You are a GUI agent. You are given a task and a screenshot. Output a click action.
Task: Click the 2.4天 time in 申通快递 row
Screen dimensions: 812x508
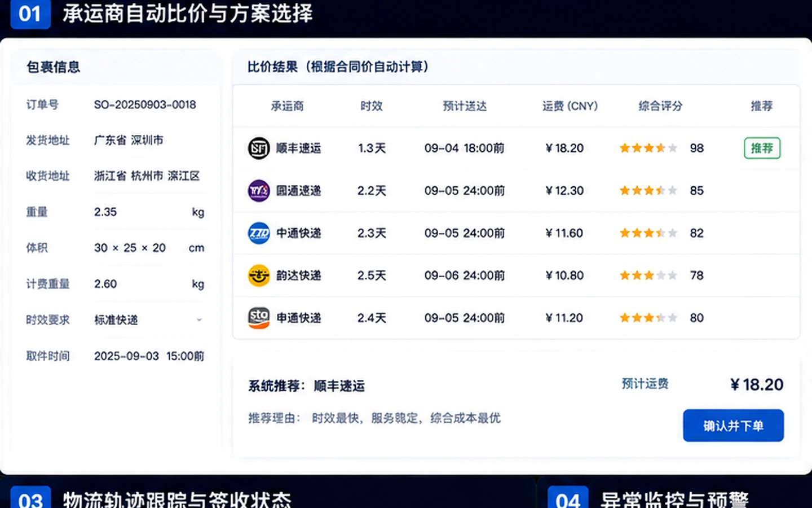372,318
